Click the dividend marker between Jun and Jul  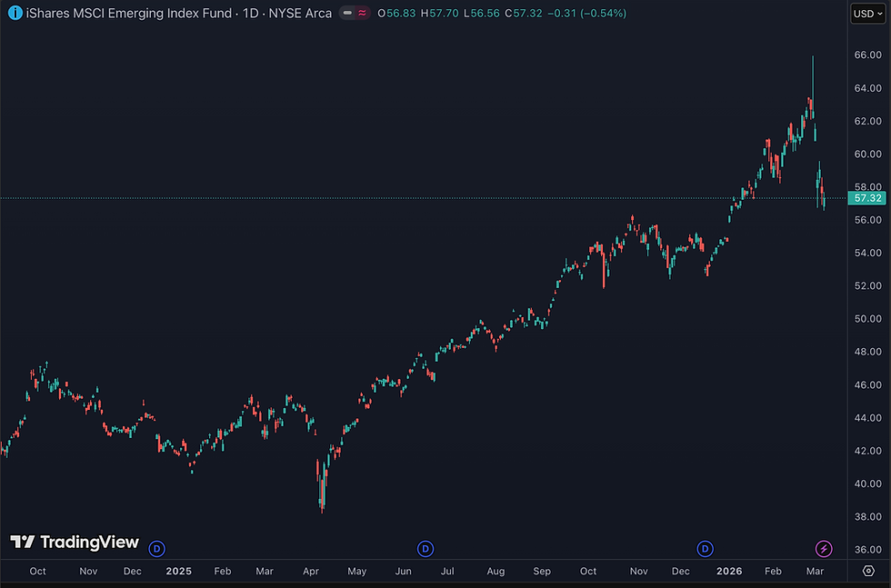(x=425, y=549)
